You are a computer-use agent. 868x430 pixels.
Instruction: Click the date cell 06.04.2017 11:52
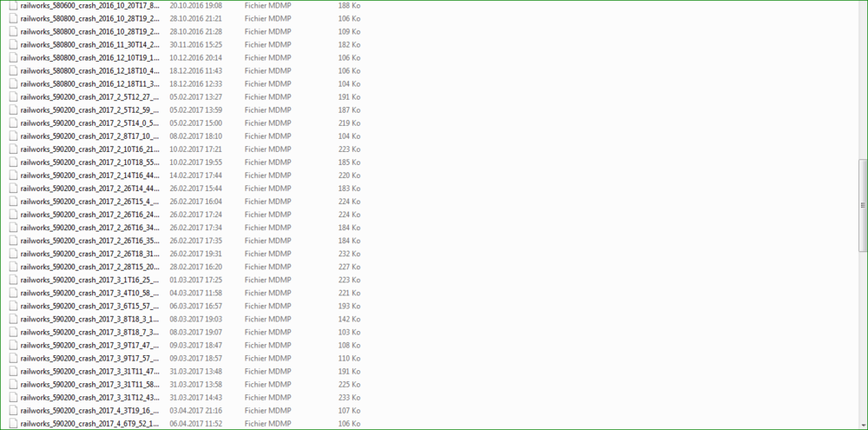click(196, 424)
